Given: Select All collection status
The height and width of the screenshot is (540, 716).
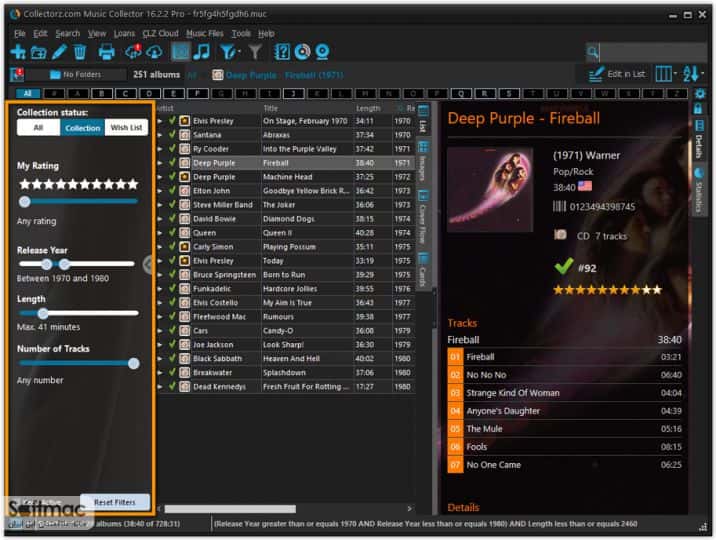Looking at the screenshot, I should click(38, 128).
